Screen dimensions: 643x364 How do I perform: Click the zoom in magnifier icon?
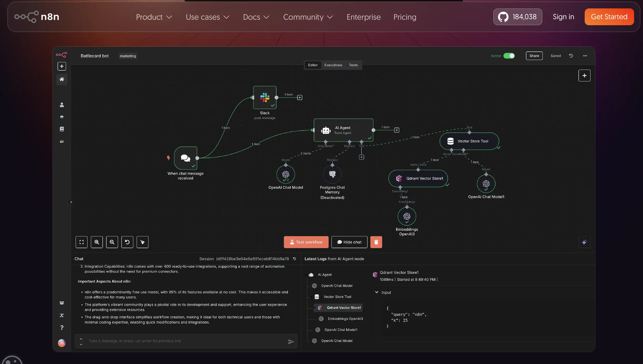pos(97,242)
